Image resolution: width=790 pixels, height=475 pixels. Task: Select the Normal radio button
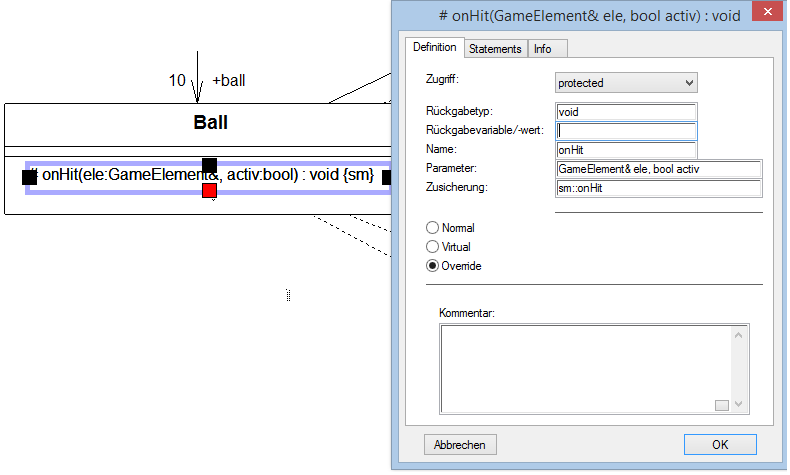coord(433,228)
